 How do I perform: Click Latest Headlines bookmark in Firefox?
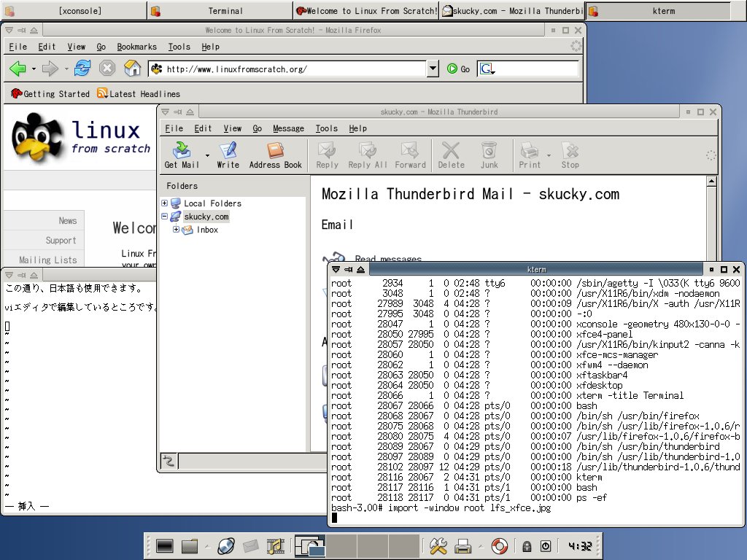pyautogui.click(x=139, y=94)
